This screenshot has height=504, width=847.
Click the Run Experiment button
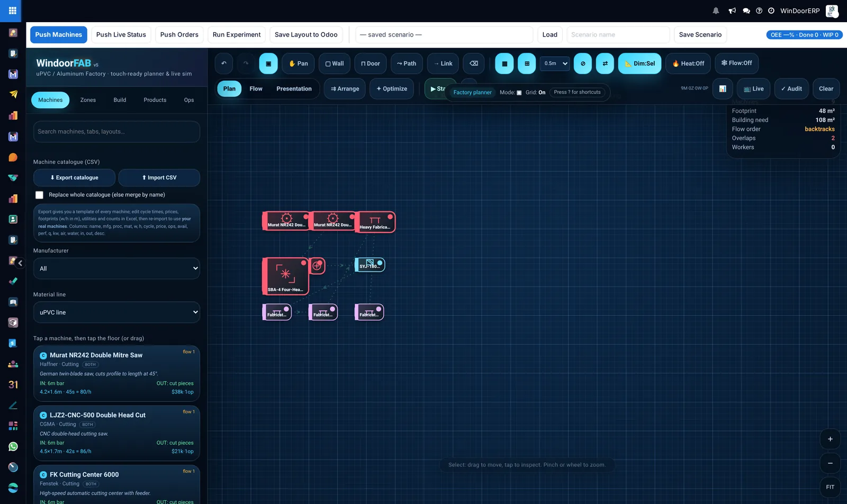tap(237, 35)
